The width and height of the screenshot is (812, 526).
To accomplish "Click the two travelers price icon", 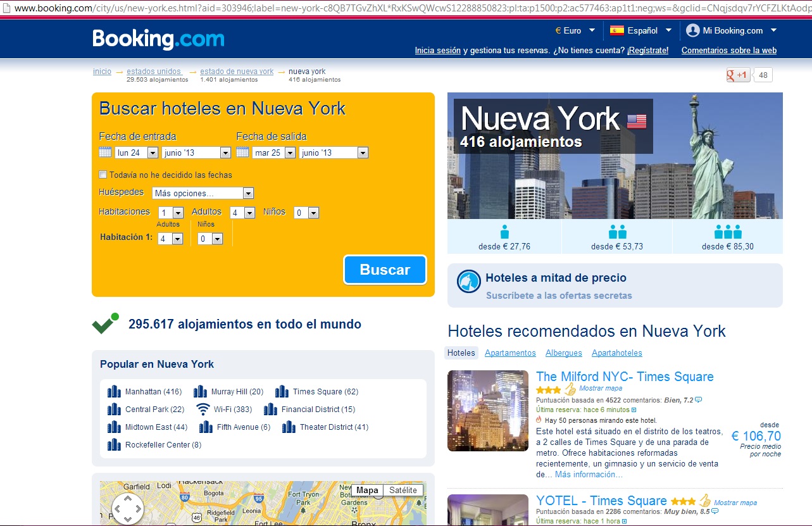I will click(x=617, y=232).
